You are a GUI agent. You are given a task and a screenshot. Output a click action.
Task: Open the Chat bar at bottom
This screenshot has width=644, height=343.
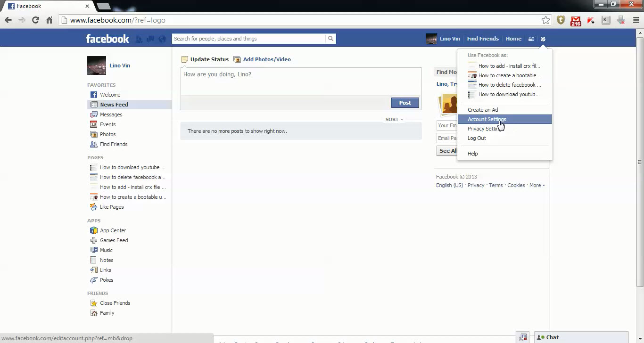pyautogui.click(x=581, y=337)
